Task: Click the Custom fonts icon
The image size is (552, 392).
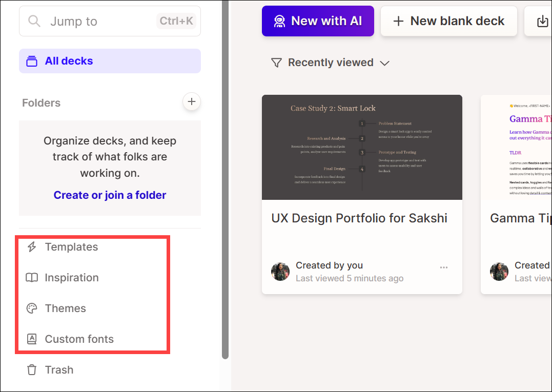Action: pyautogui.click(x=32, y=339)
